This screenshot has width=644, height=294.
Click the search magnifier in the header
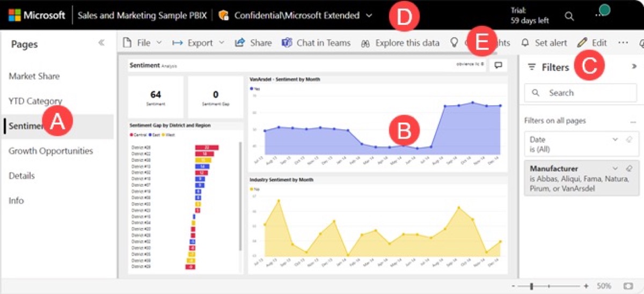569,16
